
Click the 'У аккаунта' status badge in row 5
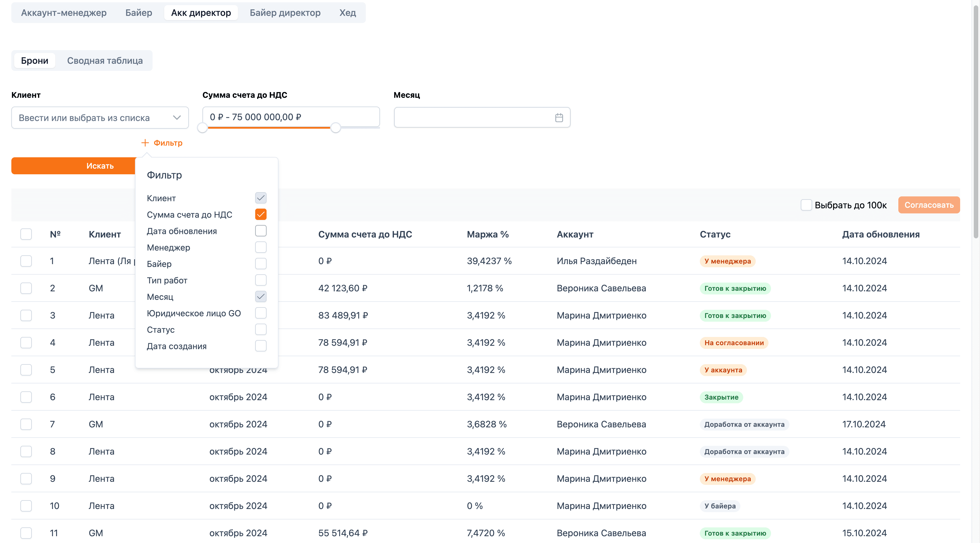(x=723, y=370)
